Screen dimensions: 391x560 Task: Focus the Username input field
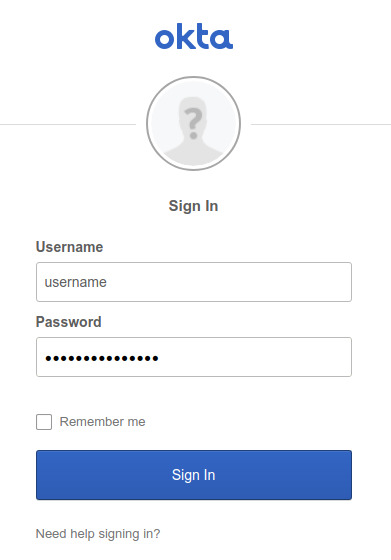[194, 282]
